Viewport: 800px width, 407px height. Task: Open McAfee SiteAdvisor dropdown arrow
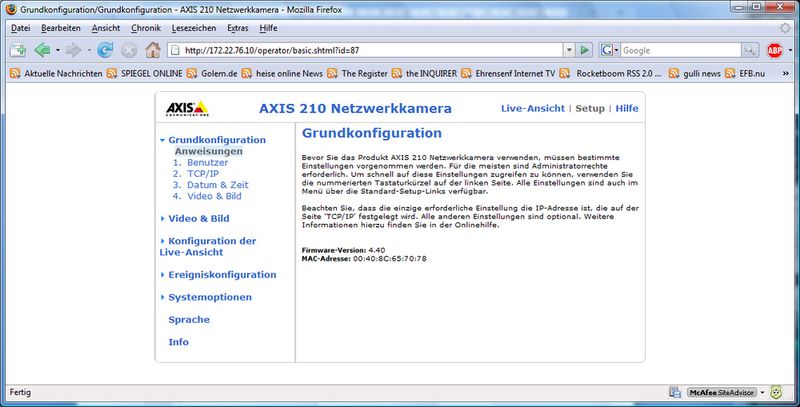pyautogui.click(x=762, y=392)
